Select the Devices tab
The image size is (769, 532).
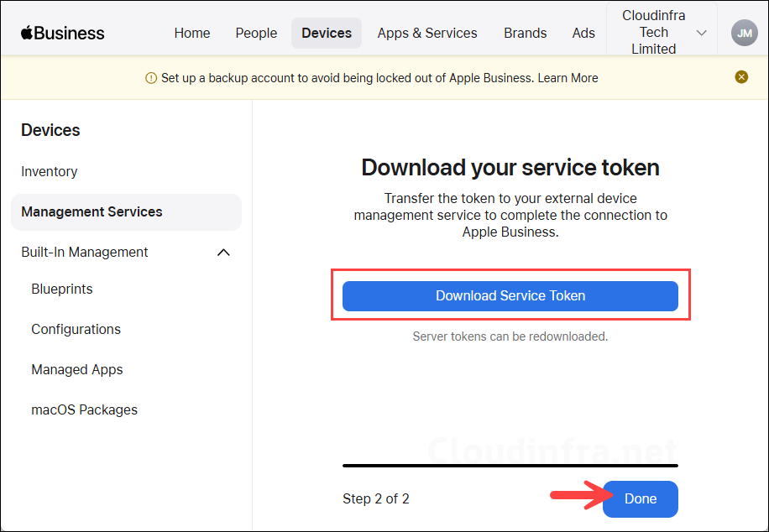(327, 33)
